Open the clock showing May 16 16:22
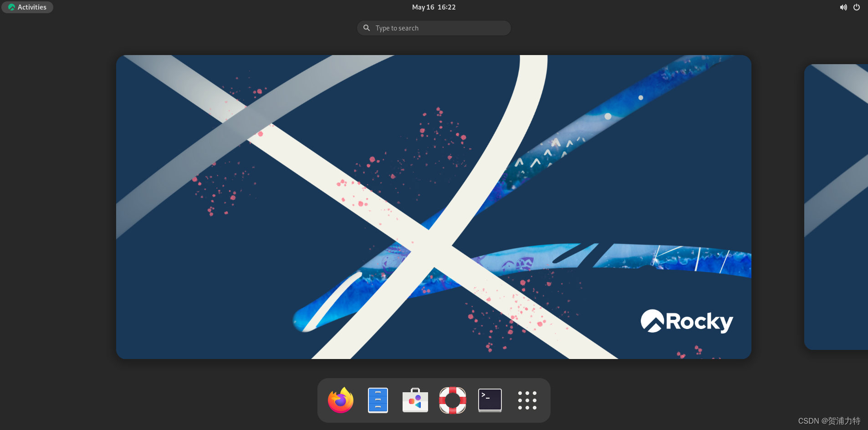The image size is (868, 430). [434, 7]
